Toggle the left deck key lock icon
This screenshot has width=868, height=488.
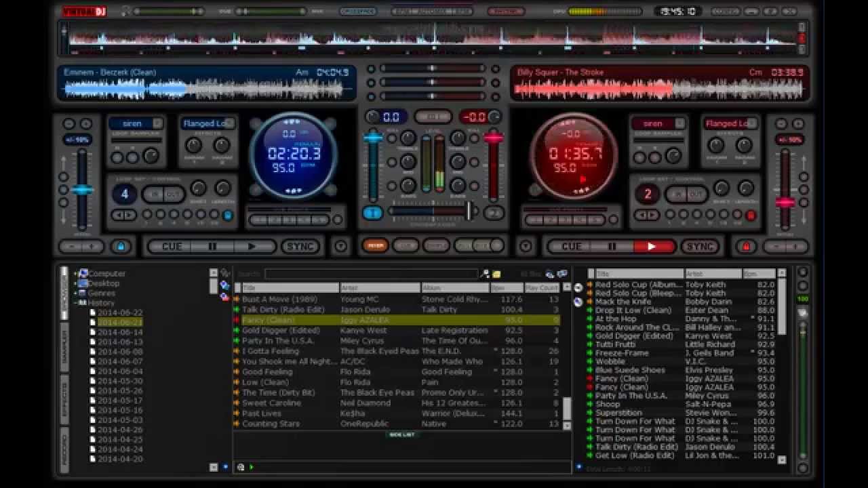[x=121, y=247]
